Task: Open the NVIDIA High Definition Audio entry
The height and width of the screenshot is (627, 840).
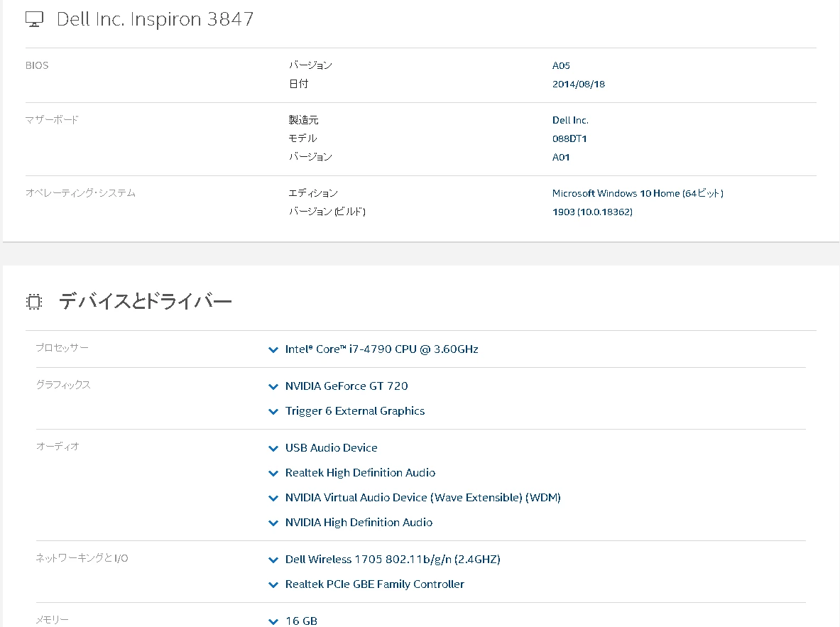Action: tap(359, 523)
